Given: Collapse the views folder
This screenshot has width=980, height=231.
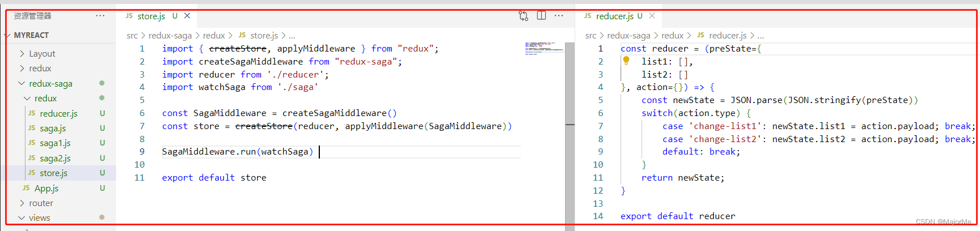Looking at the screenshot, I should pos(39,218).
